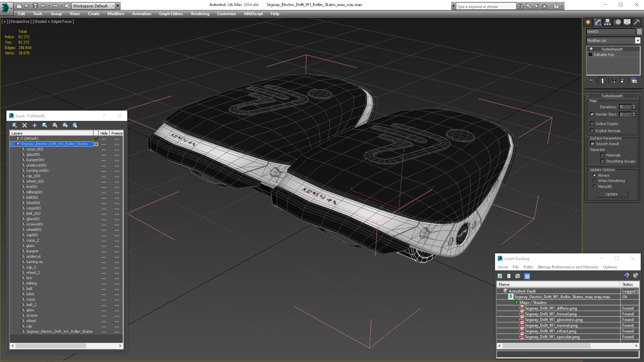Toggle TurboSmooth modifier lightbulb
The height and width of the screenshot is (362, 644).
(x=591, y=49)
